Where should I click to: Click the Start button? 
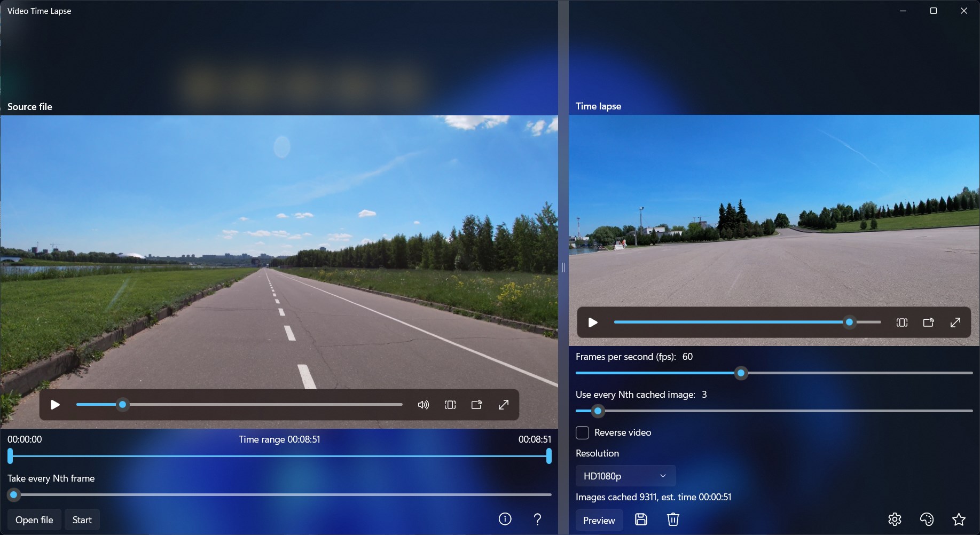[82, 520]
